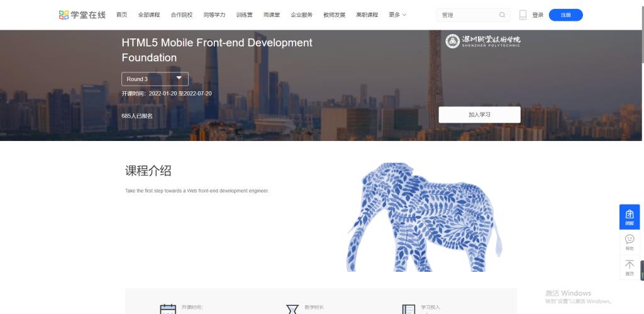
Task: Expand the Round 3 dropdown
Action: [x=155, y=79]
